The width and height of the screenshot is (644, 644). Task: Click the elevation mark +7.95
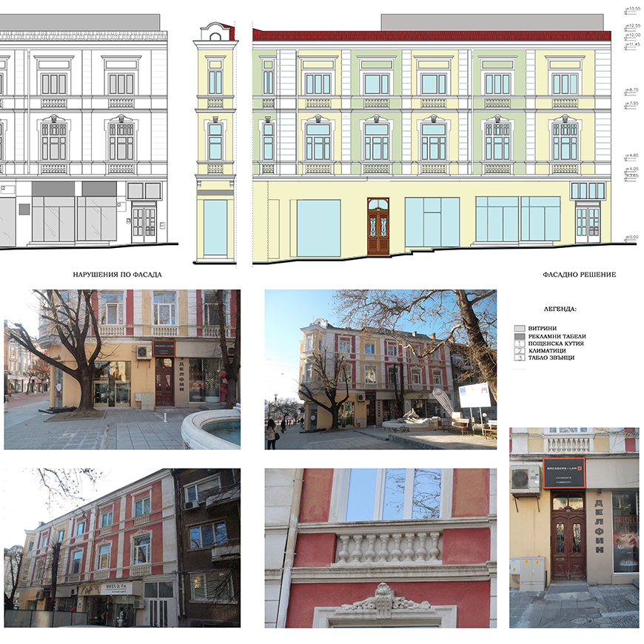634,104
